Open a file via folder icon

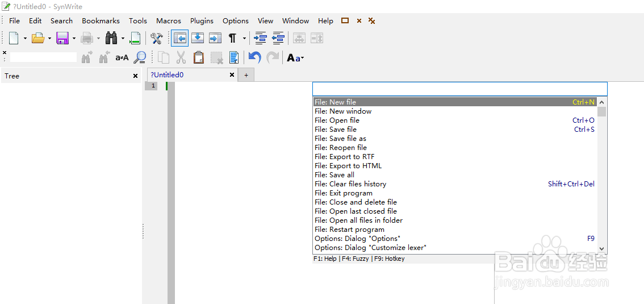(x=38, y=38)
